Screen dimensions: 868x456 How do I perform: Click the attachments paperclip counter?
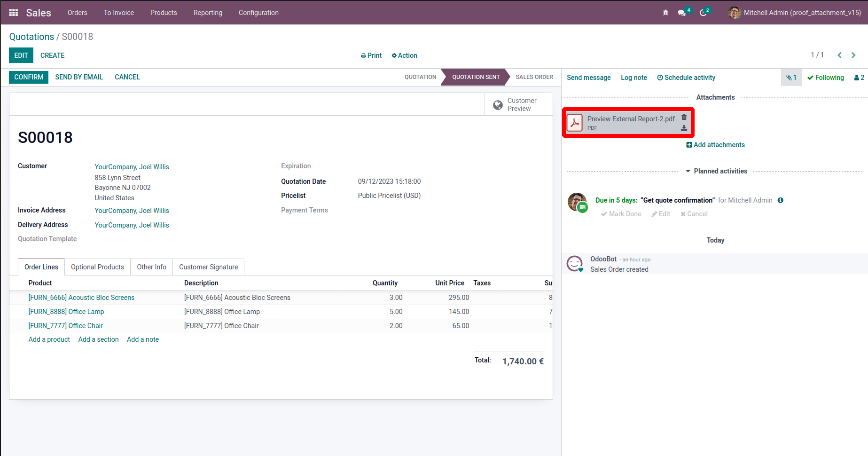791,78
